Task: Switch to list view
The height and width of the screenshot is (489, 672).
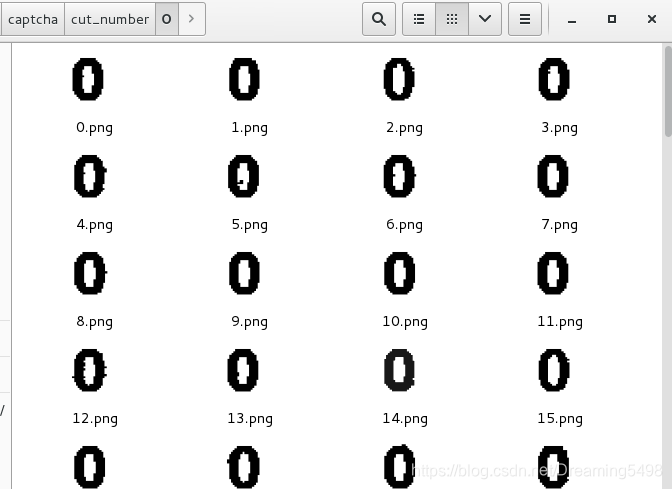Action: coord(419,19)
